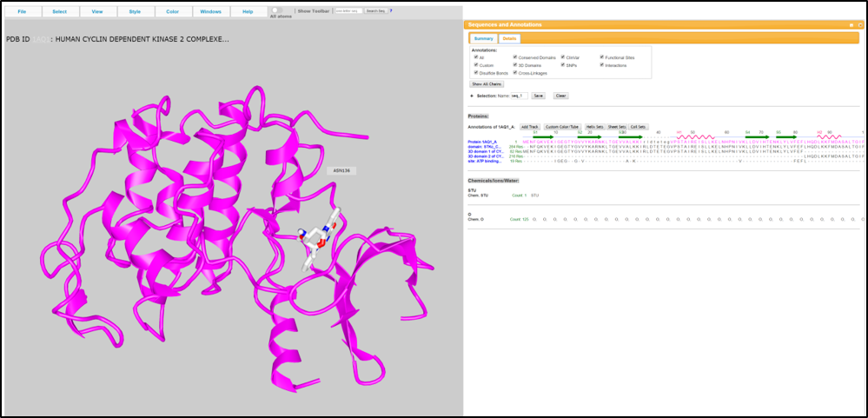Toggle the Disulfide Bonds checkbox

pos(475,73)
